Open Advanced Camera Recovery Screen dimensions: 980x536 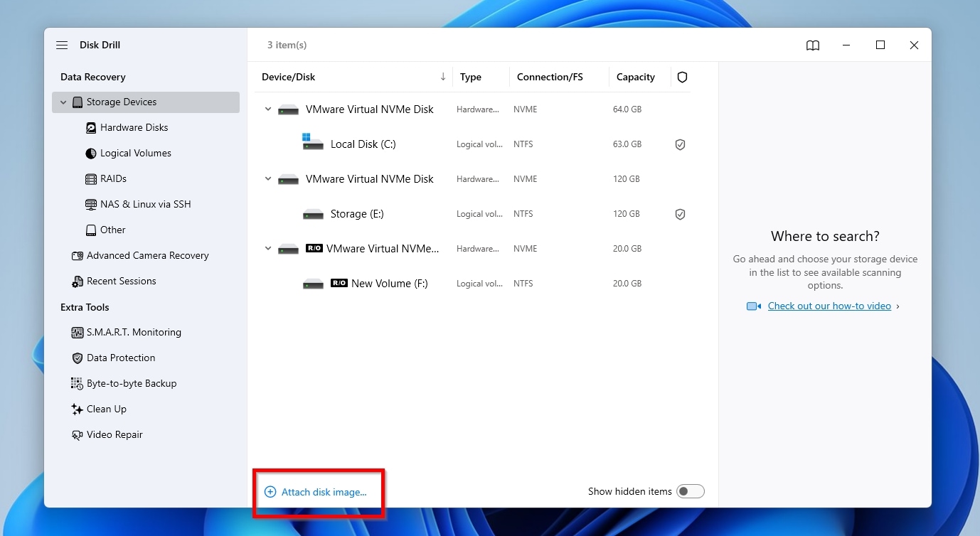click(148, 256)
